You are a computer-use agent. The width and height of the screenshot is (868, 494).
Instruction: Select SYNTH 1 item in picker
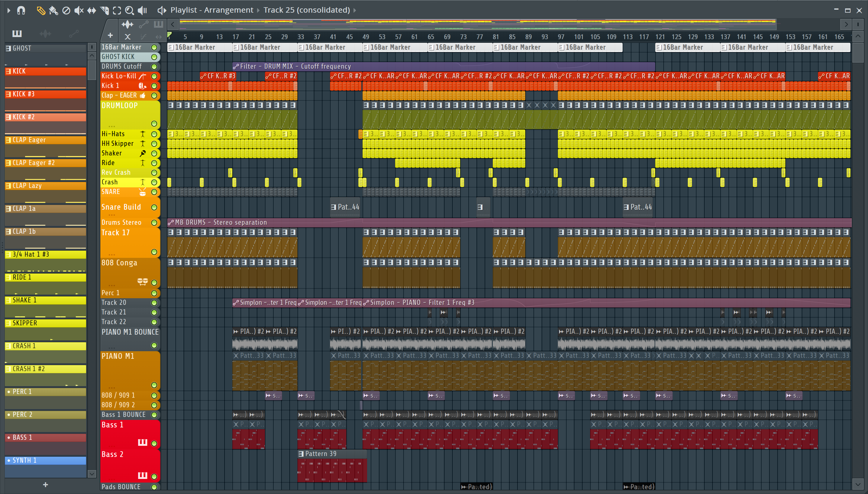46,460
